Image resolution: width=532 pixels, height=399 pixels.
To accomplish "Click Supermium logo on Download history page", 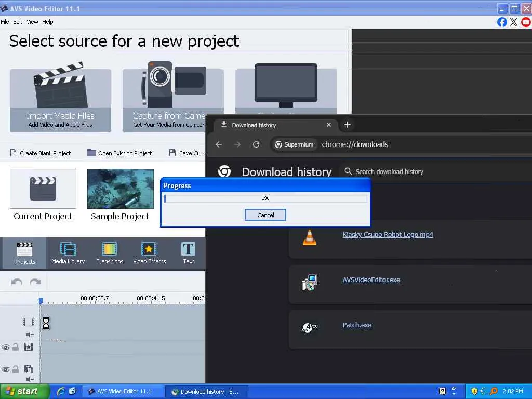I will pos(224,171).
